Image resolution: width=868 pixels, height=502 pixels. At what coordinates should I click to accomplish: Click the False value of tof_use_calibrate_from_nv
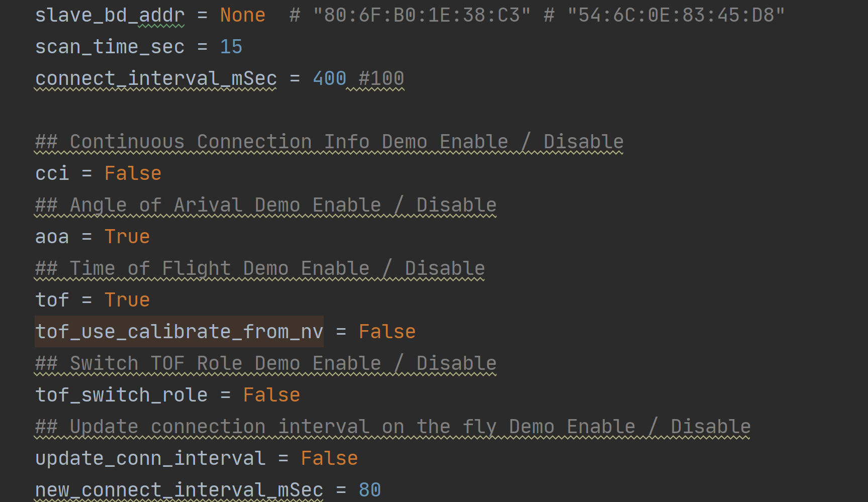[387, 332]
